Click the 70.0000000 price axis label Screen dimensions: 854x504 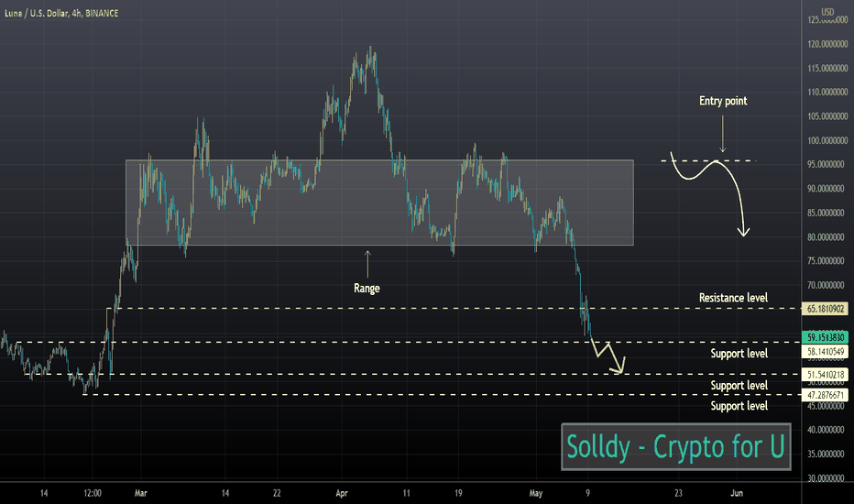point(827,285)
